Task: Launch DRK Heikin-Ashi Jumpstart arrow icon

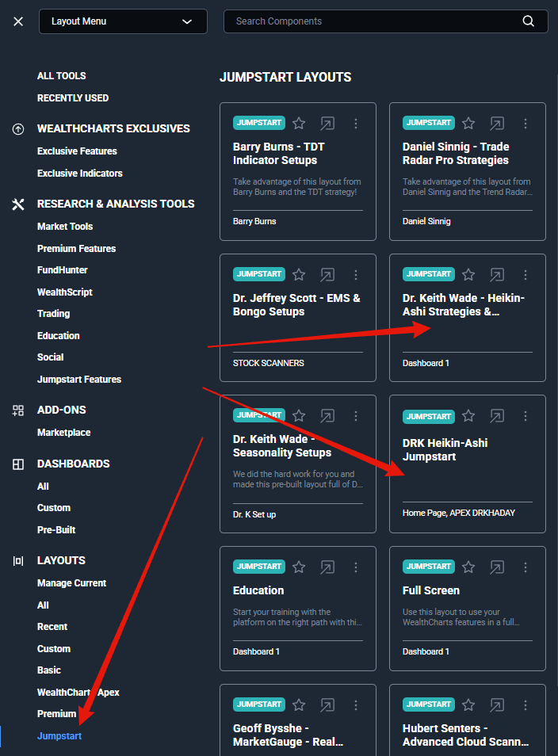Action: 497,415
